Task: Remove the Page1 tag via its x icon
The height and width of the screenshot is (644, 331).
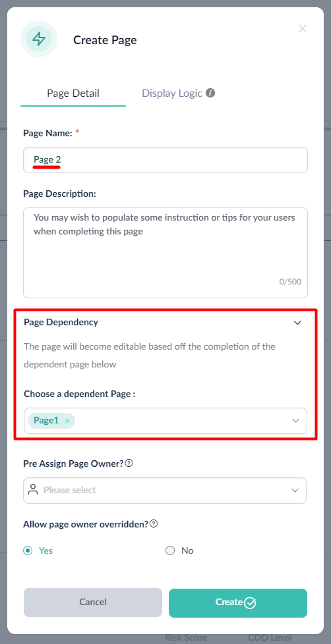Action: tap(67, 421)
